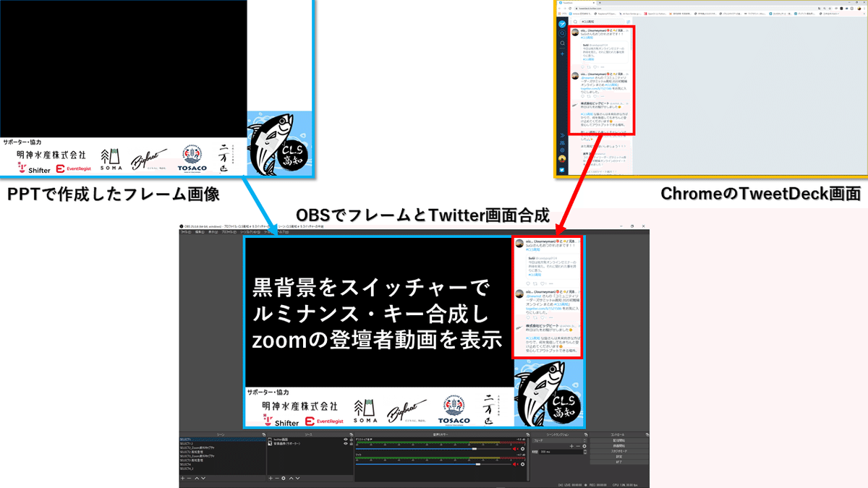868x488 pixels.
Task: Adjust the デスクトップ音声 volume slider
Action: tap(475, 449)
